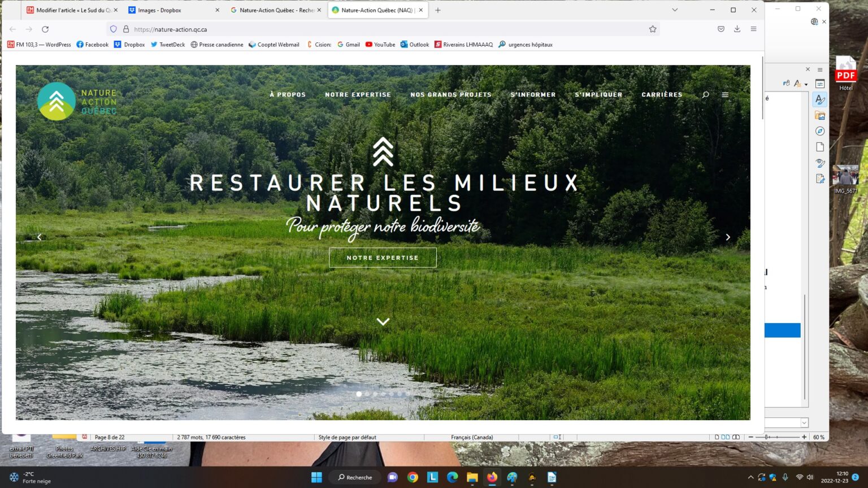The height and width of the screenshot is (488, 868).
Task: Click the NOTRE EXPERTISE hero button
Action: [x=383, y=258]
